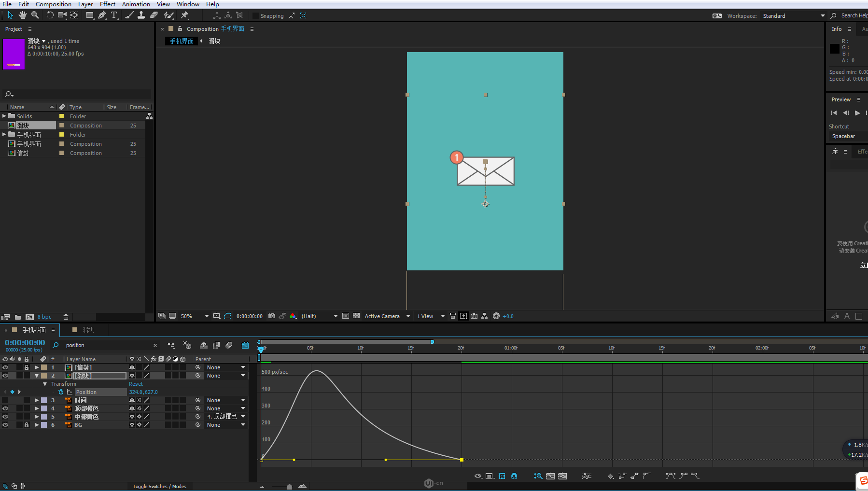The width and height of the screenshot is (868, 491).
Task: Enable the Snapping checkbox
Action: click(x=256, y=16)
